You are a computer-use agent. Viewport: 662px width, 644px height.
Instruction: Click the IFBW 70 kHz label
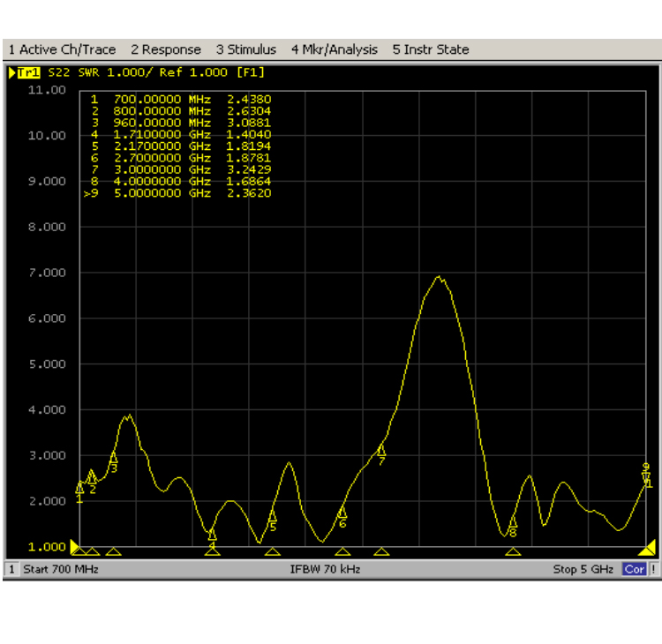click(325, 569)
